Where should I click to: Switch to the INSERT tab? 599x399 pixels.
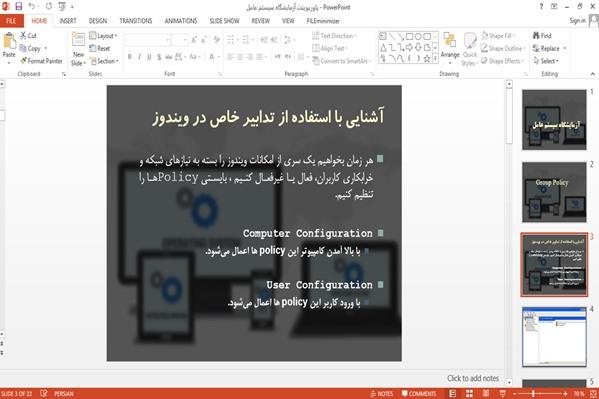(68, 21)
